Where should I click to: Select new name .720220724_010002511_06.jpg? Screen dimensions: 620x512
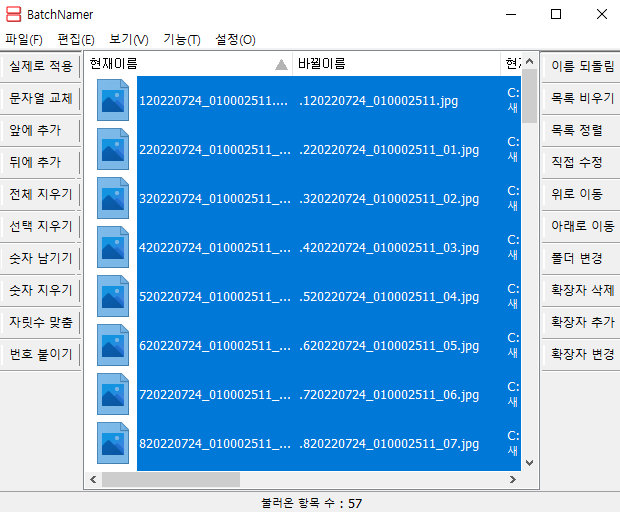389,395
